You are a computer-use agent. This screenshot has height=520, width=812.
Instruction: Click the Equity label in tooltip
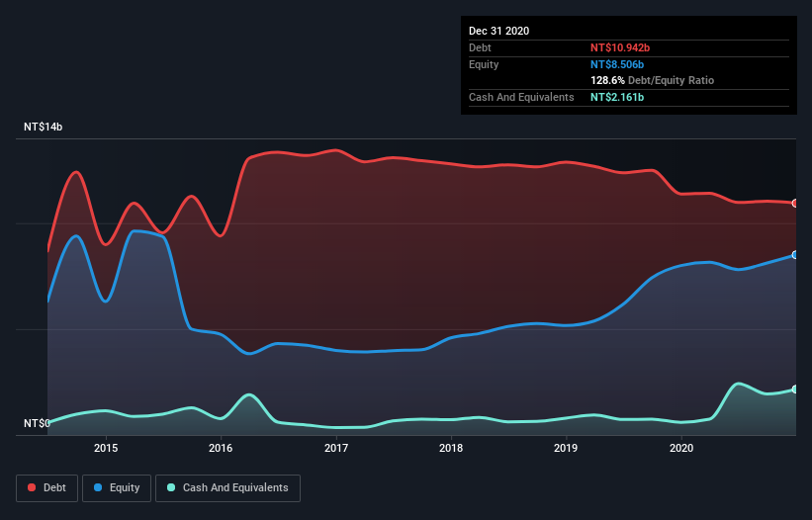484,64
